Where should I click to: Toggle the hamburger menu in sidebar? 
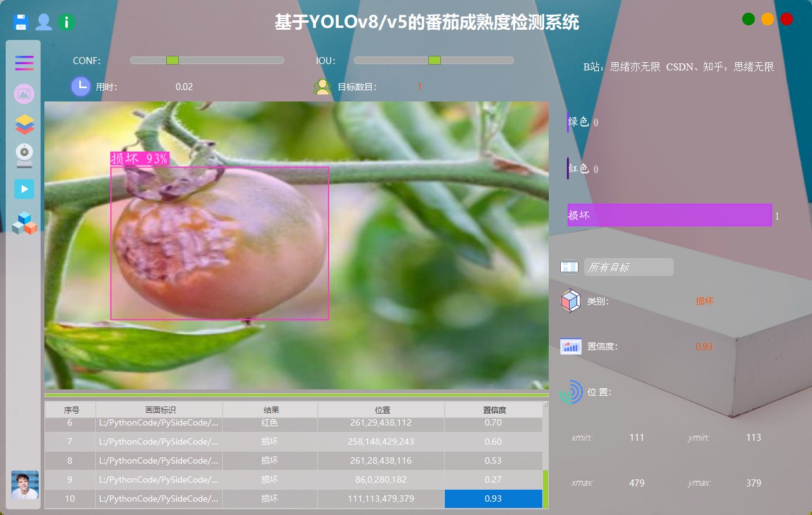[x=24, y=63]
